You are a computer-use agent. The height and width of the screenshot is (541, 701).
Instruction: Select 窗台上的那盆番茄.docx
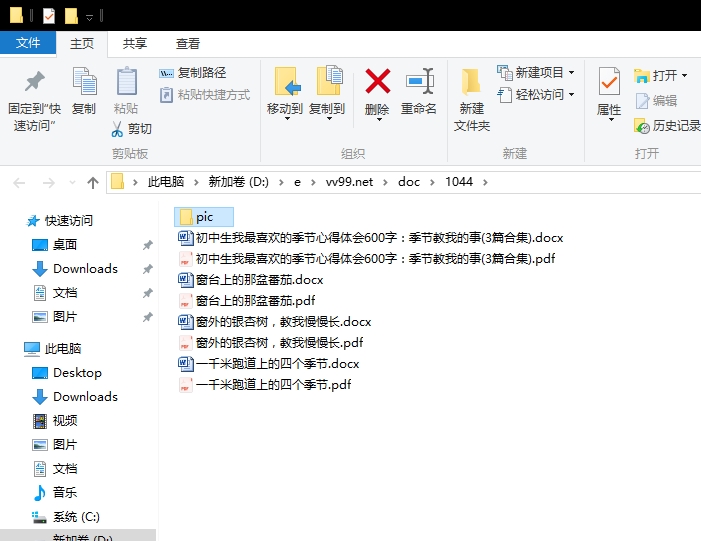250,279
